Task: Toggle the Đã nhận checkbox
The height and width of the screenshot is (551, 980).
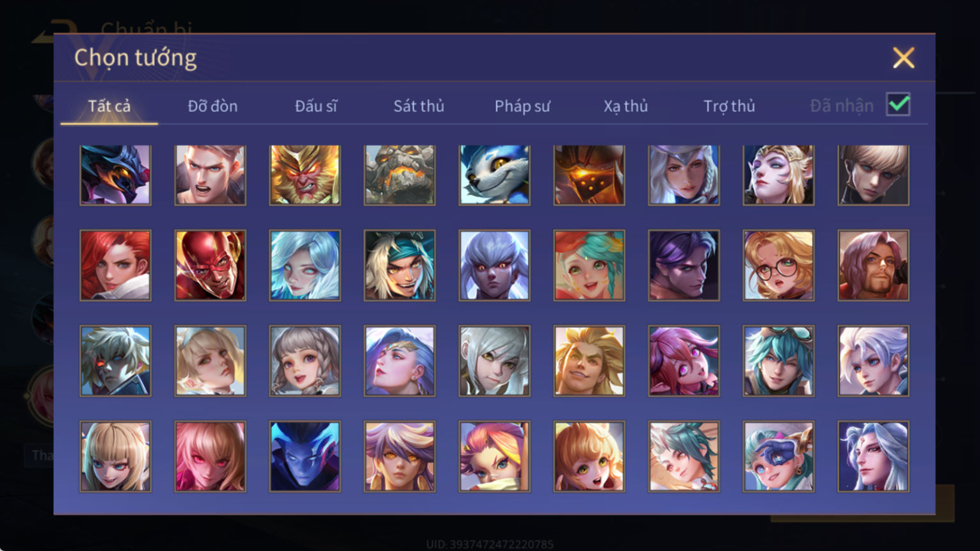Action: pos(898,104)
